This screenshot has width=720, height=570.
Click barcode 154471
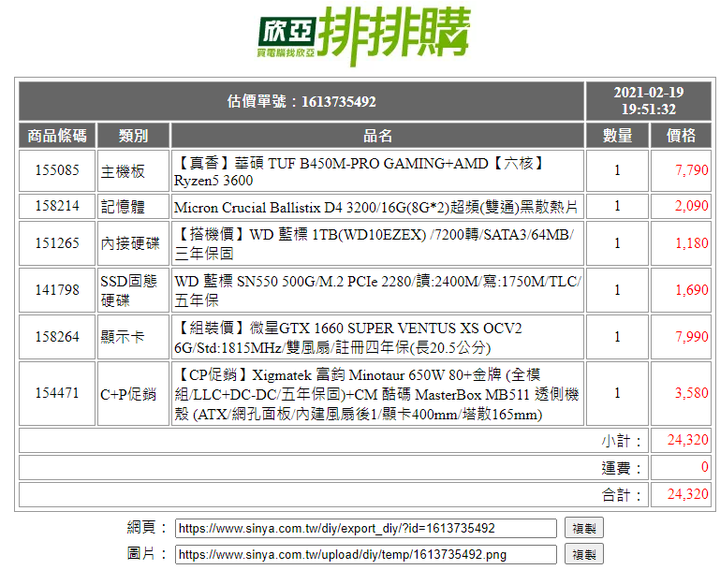57,393
